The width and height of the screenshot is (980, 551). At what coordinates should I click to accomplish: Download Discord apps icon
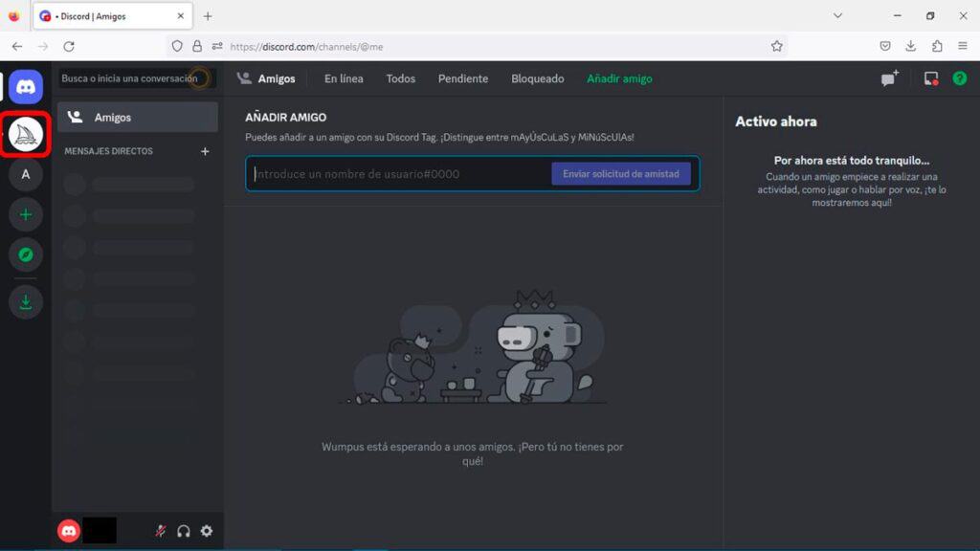pyautogui.click(x=26, y=302)
